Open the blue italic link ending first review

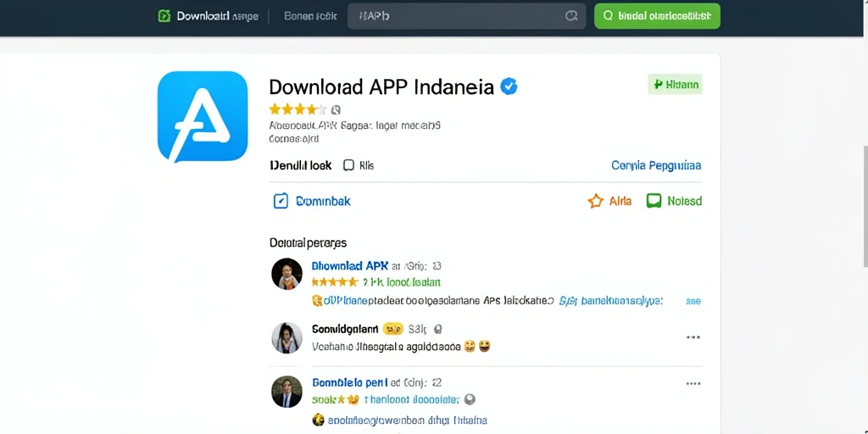pyautogui.click(x=610, y=301)
